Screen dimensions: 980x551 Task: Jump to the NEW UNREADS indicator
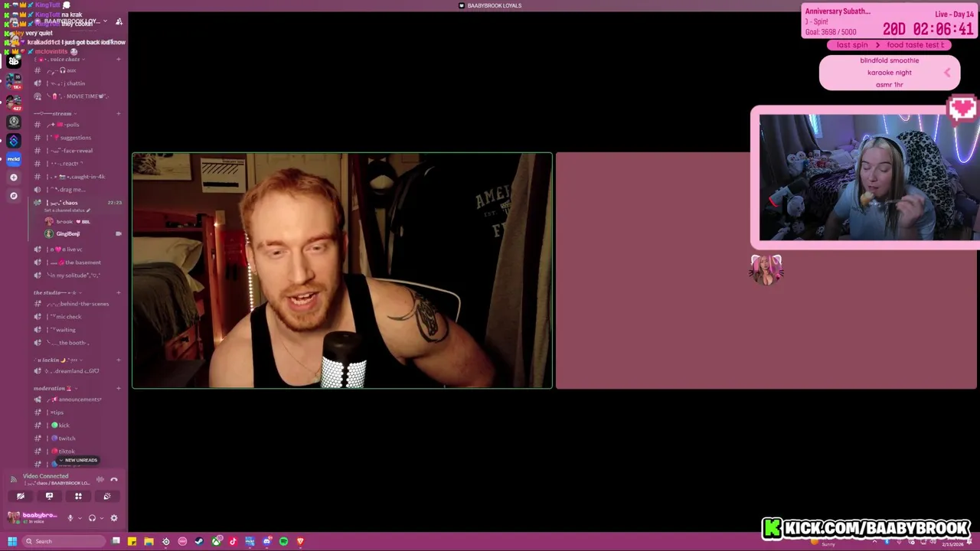(x=77, y=460)
